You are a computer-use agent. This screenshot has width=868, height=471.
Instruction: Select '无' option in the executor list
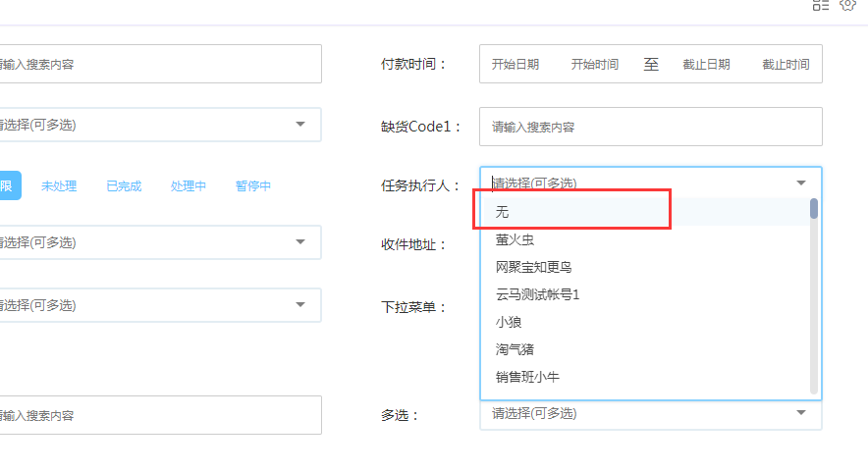[x=503, y=212]
